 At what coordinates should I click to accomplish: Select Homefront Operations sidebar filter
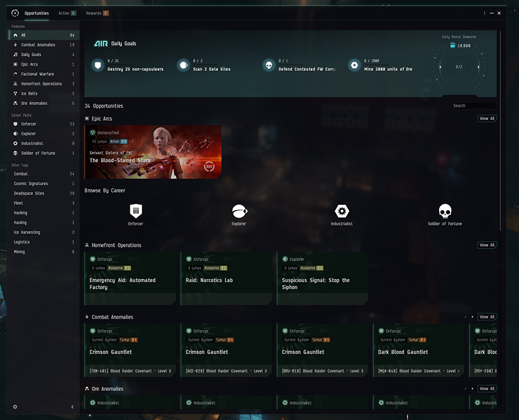(44, 83)
